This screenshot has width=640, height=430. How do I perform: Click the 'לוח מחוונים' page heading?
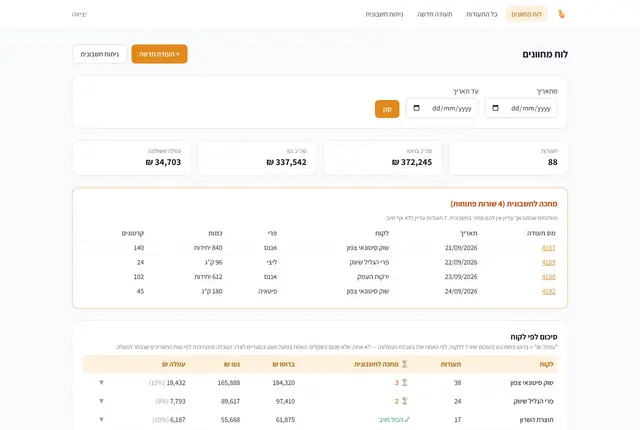point(545,54)
